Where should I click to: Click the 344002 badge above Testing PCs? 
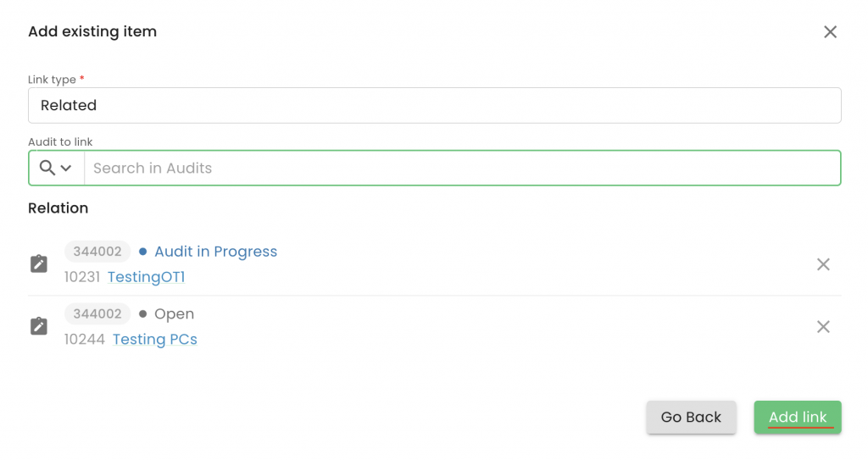(x=97, y=313)
